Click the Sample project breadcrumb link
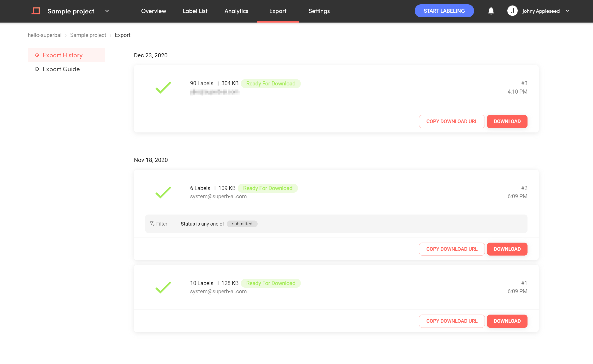This screenshot has width=593, height=364. (88, 35)
